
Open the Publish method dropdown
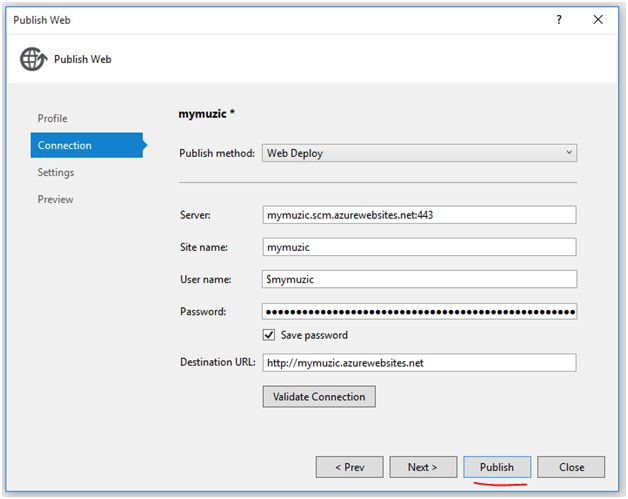[419, 153]
